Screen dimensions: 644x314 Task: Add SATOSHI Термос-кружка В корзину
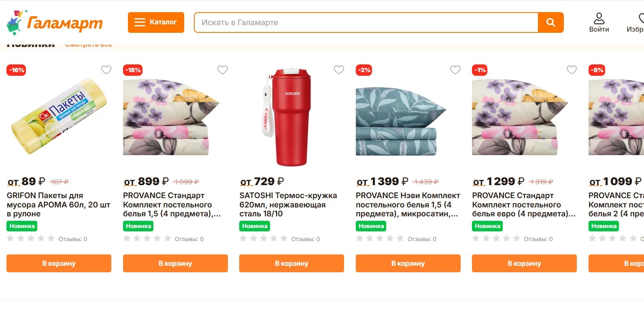click(291, 263)
